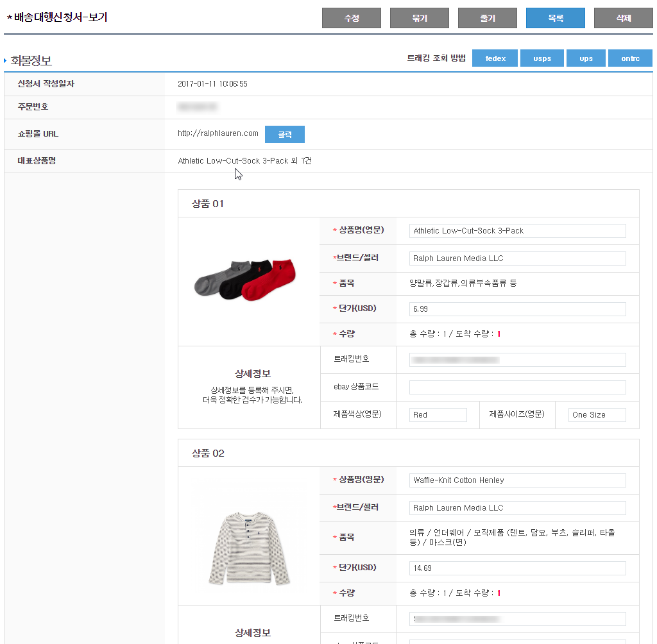Click the 풀기 (unbundle) button
Image resolution: width=657 pixels, height=644 pixels.
(488, 19)
